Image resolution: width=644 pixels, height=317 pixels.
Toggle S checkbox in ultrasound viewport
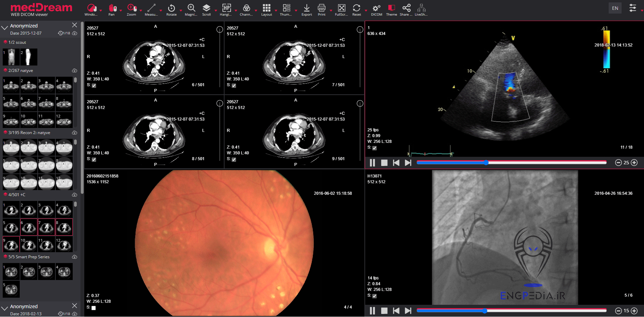375,148
